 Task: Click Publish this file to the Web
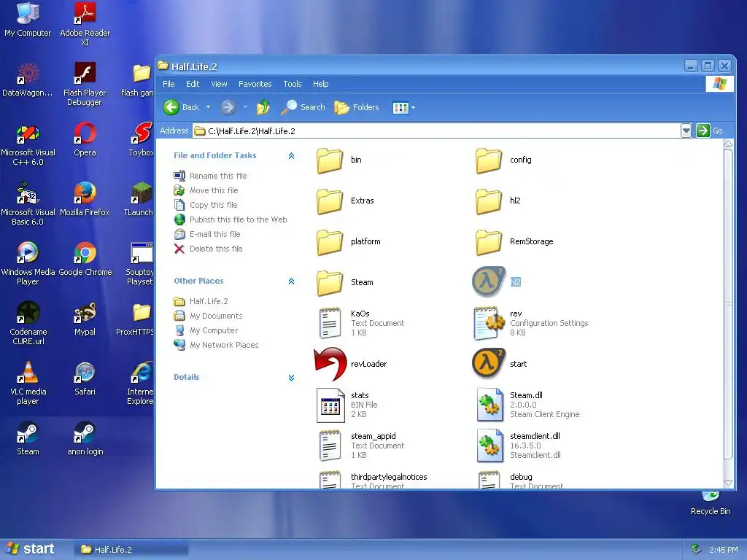(x=239, y=219)
